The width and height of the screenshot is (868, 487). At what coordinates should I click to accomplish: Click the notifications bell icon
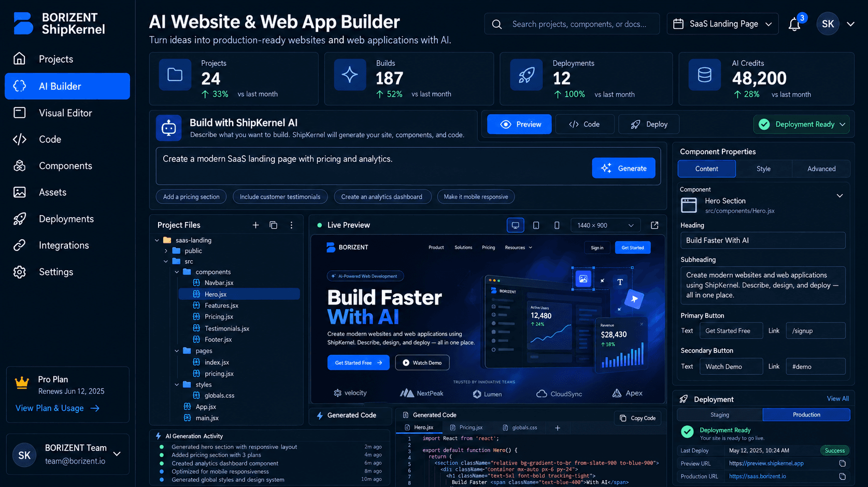pos(794,24)
